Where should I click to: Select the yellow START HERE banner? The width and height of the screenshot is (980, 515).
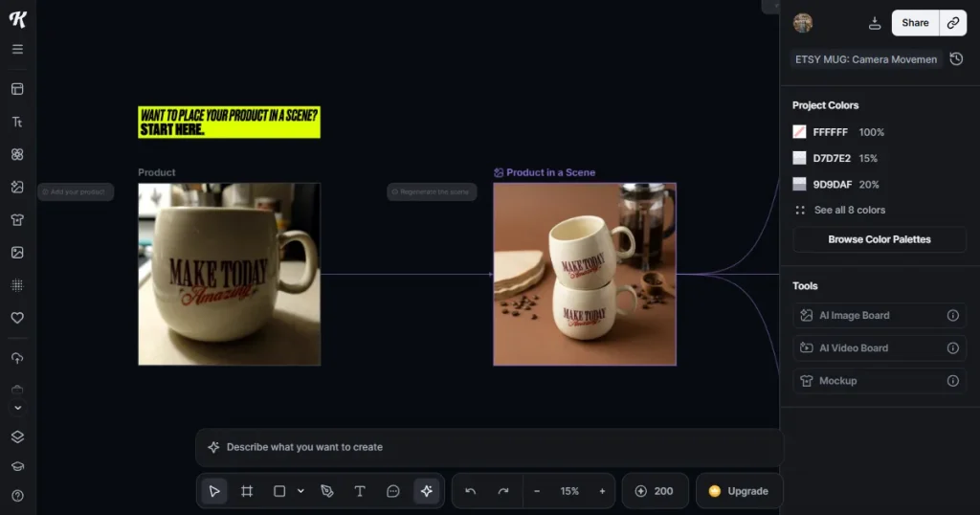pos(230,122)
